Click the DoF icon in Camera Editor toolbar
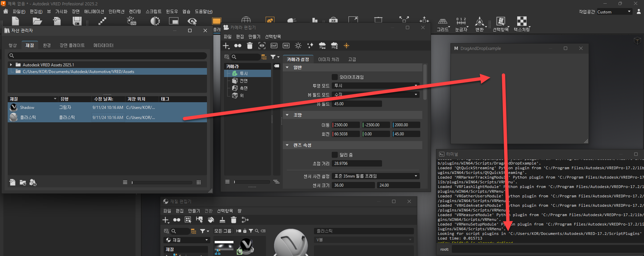The image size is (644, 256). (274, 46)
